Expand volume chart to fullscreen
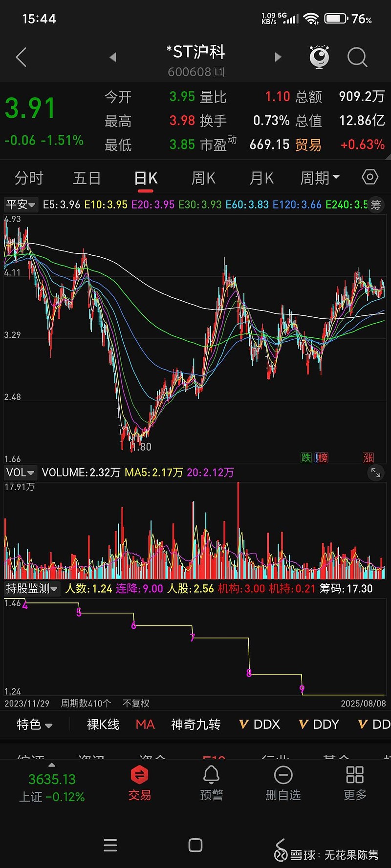 pyautogui.click(x=375, y=473)
